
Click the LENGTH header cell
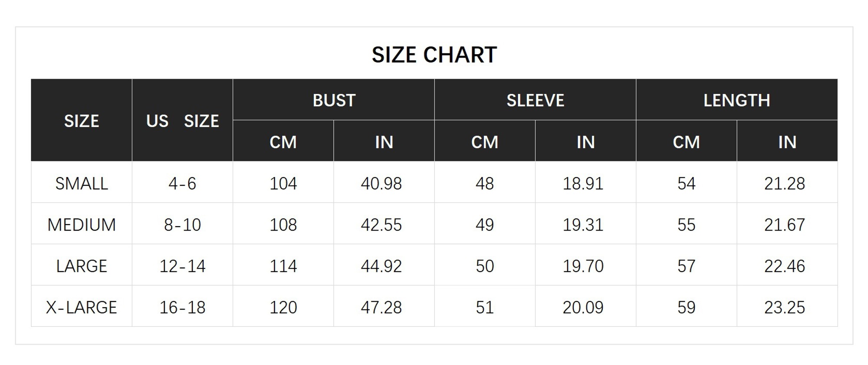point(737,100)
